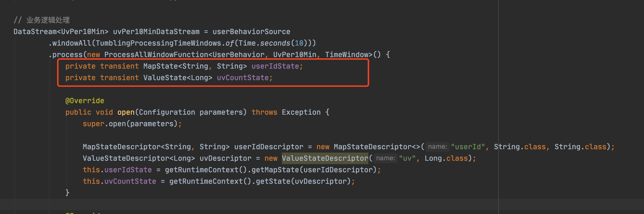Click the "uv" string literal

407,158
